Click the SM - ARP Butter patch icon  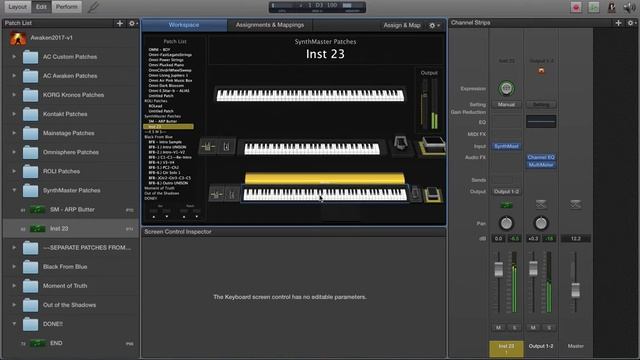pos(37,209)
